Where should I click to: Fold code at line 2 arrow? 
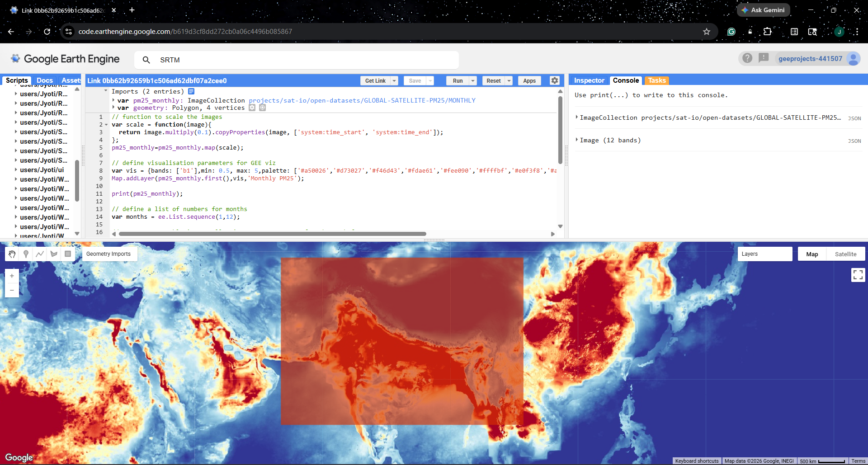pos(106,125)
